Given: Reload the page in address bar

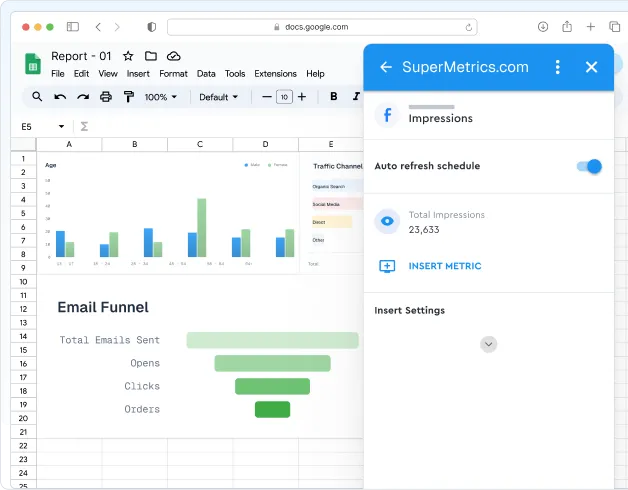Looking at the screenshot, I should (469, 27).
